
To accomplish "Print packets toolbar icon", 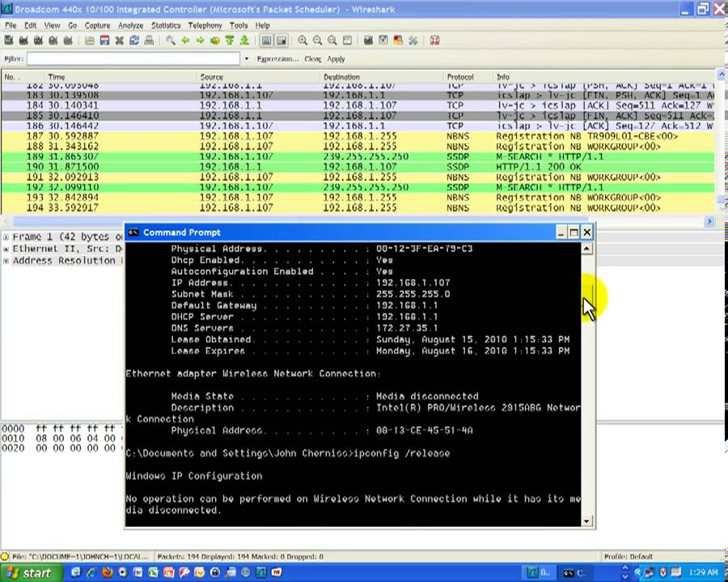I will tap(149, 41).
